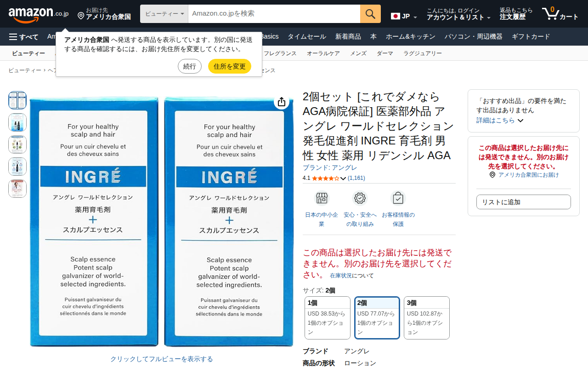Click the search magnifier button
The width and height of the screenshot is (588, 368).
tap(370, 14)
